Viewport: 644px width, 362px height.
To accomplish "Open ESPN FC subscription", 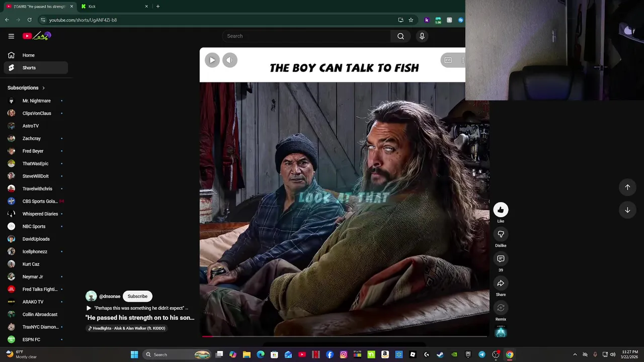I will pos(36,339).
